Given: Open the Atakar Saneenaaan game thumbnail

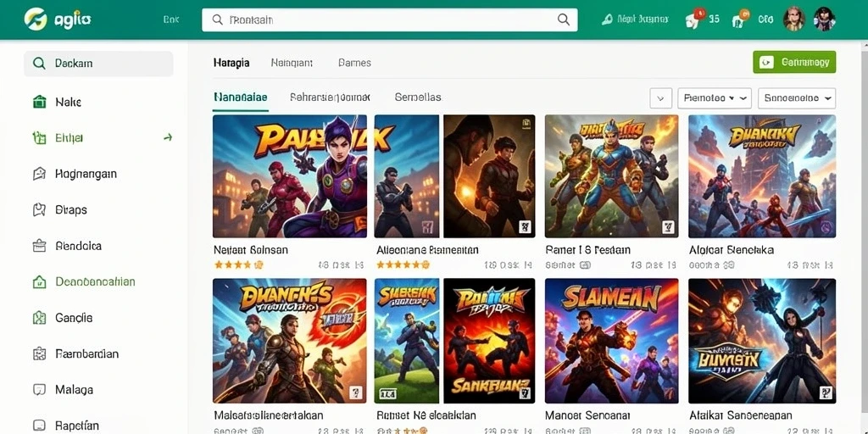Looking at the screenshot, I should pyautogui.click(x=762, y=341).
